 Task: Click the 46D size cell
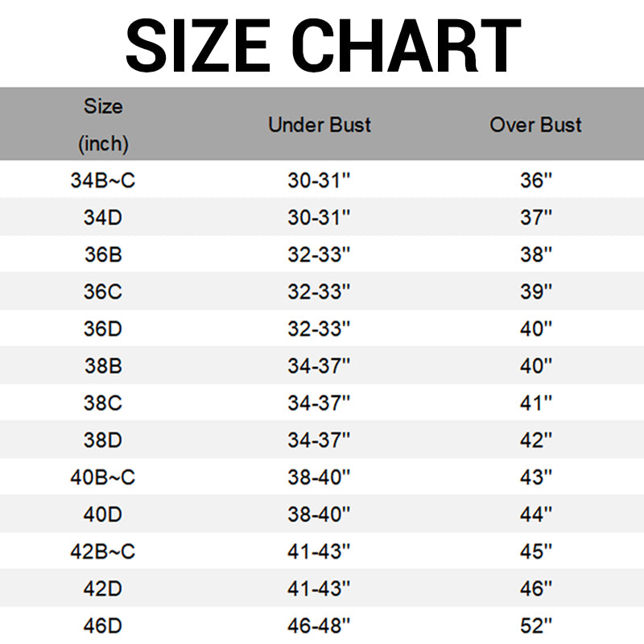[x=103, y=625]
